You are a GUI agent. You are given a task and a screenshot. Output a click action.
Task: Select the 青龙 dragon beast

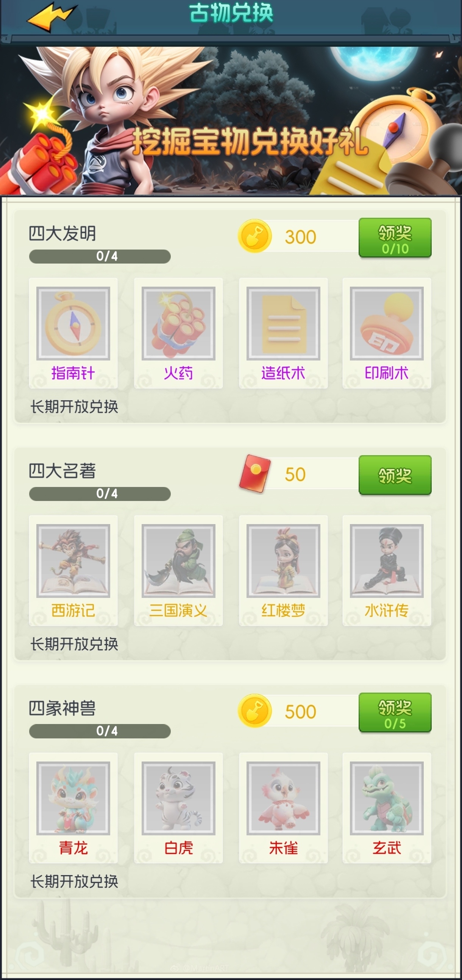pos(73,808)
